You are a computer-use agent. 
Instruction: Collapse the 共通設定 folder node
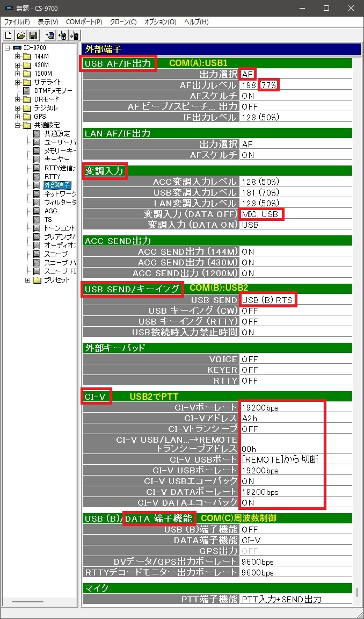tap(18, 125)
